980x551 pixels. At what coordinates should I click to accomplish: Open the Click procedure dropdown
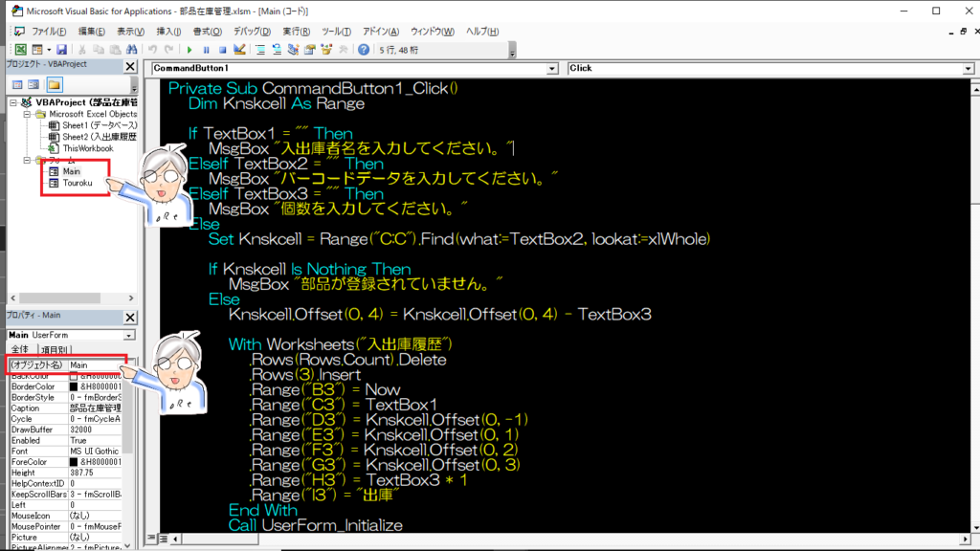[x=967, y=69]
